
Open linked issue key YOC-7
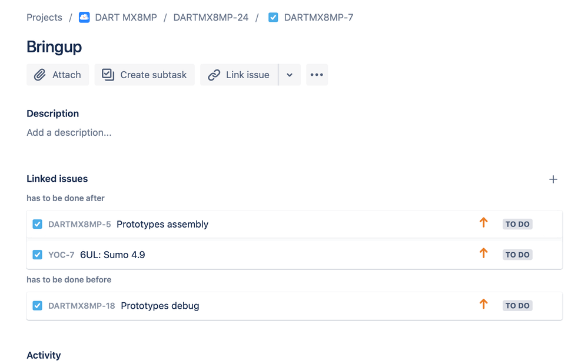point(61,255)
